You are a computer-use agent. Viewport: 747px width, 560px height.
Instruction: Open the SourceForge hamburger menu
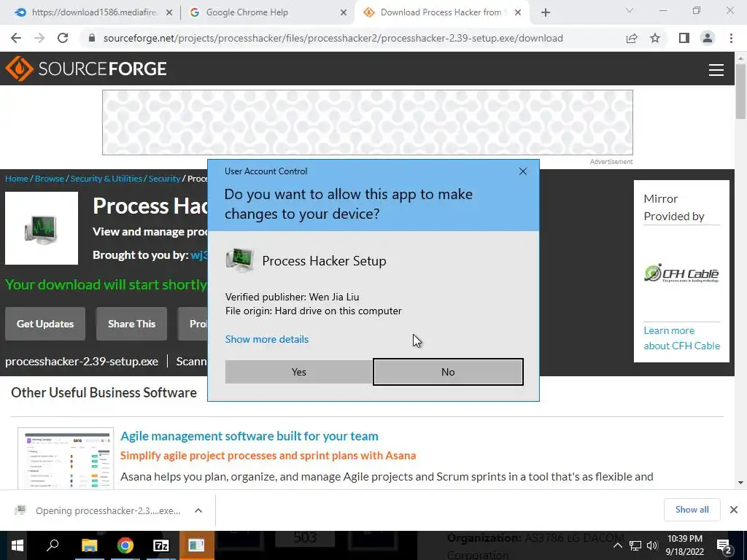tap(716, 70)
